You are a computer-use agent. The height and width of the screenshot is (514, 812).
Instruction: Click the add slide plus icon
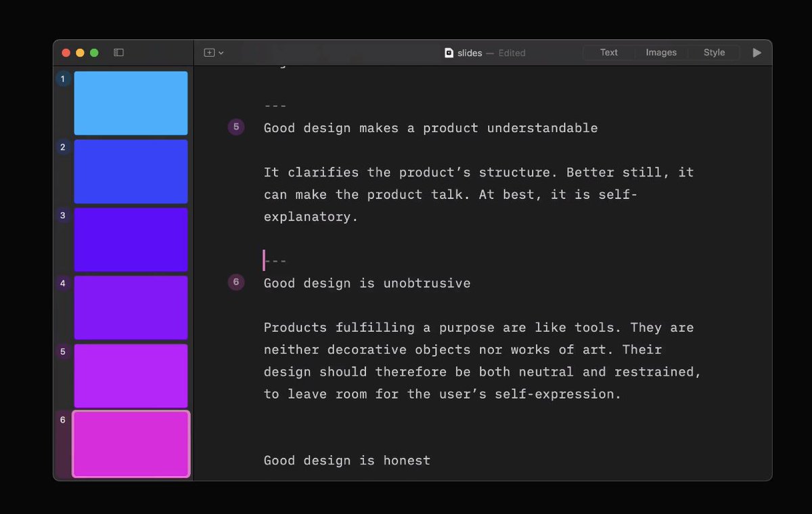point(209,52)
